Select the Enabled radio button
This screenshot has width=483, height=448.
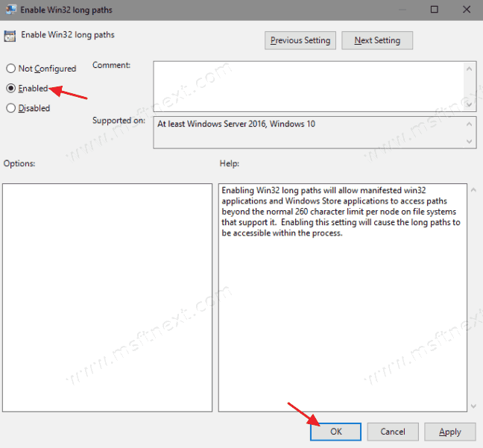coord(11,88)
